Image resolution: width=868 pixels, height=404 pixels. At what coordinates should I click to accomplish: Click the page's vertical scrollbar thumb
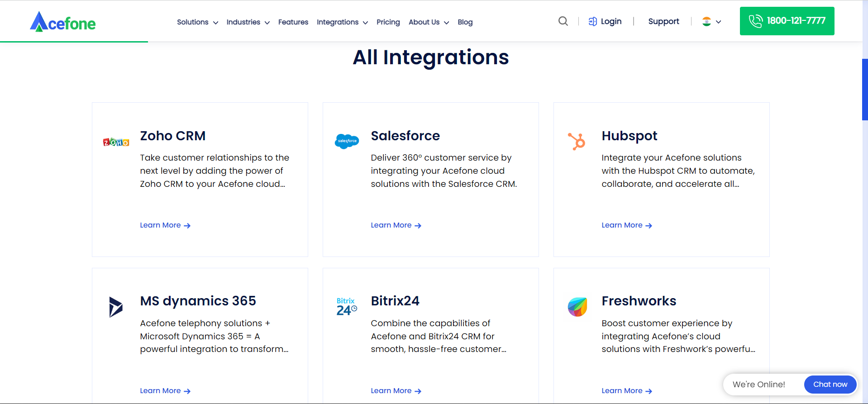865,89
